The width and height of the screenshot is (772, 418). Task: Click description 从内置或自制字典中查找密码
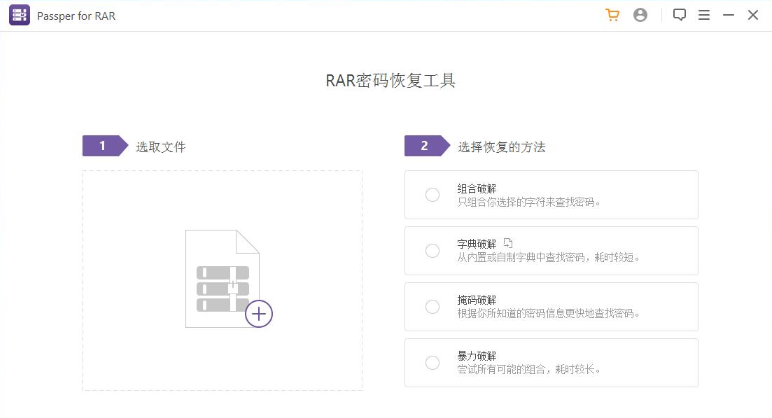click(x=548, y=257)
